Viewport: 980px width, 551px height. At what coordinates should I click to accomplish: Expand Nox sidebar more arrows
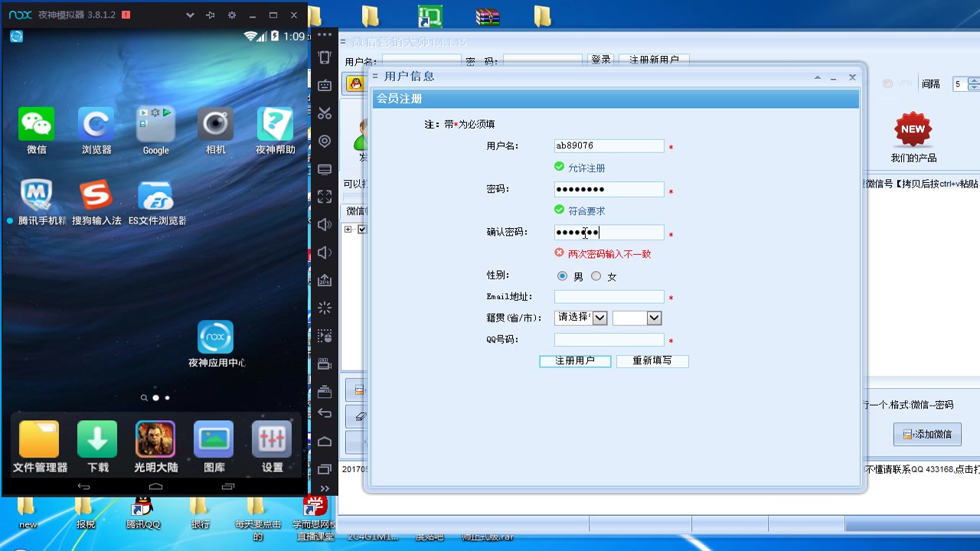click(x=325, y=488)
